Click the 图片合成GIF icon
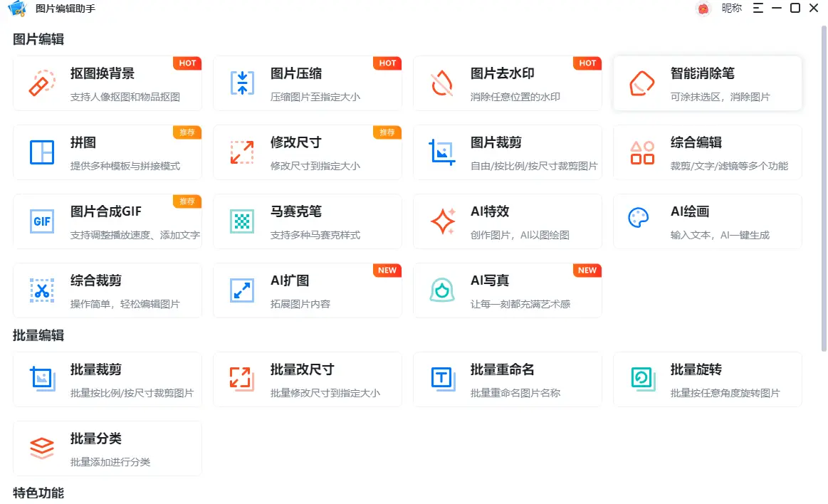The image size is (828, 504). pyautogui.click(x=42, y=221)
